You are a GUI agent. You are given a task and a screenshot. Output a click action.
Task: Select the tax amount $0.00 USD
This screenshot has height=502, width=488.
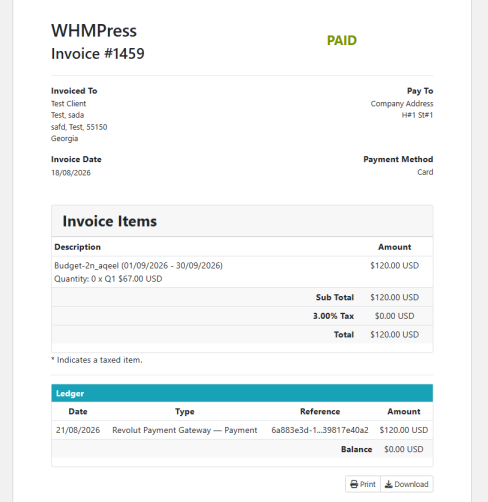click(394, 316)
